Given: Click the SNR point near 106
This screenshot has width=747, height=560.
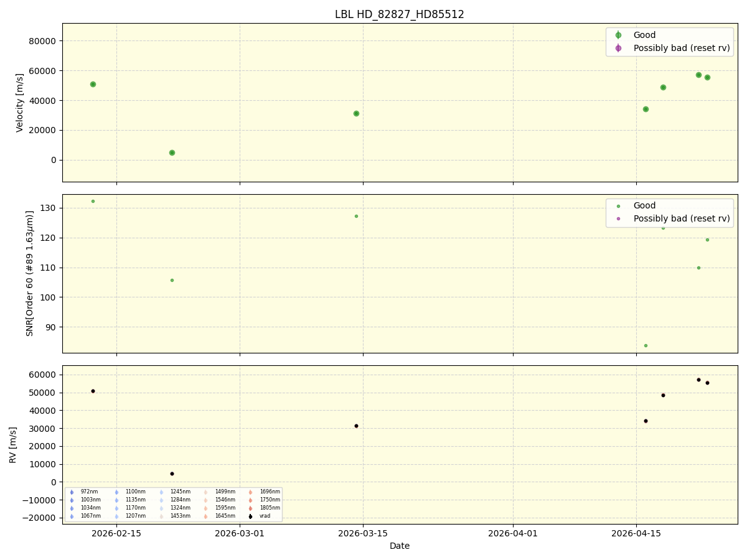Looking at the screenshot, I should (172, 280).
